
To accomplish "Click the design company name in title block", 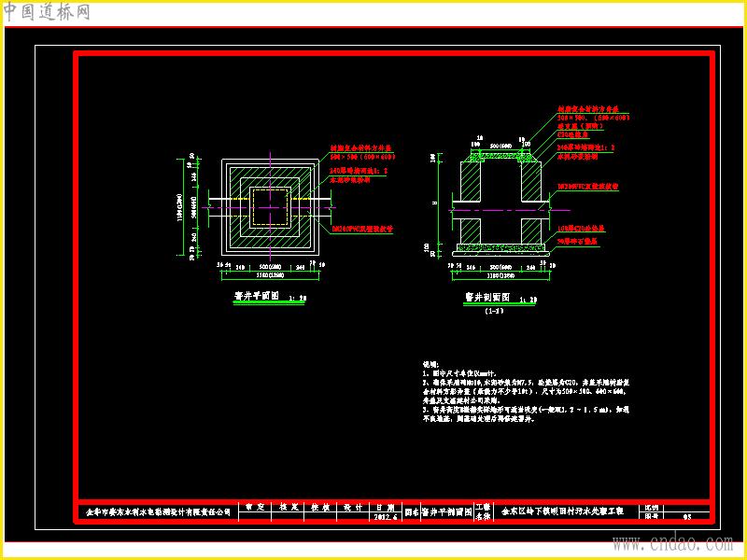I will [x=158, y=512].
